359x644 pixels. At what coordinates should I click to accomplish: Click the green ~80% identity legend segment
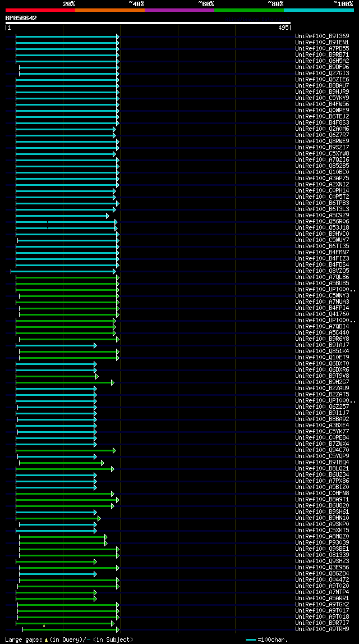coord(249,10)
